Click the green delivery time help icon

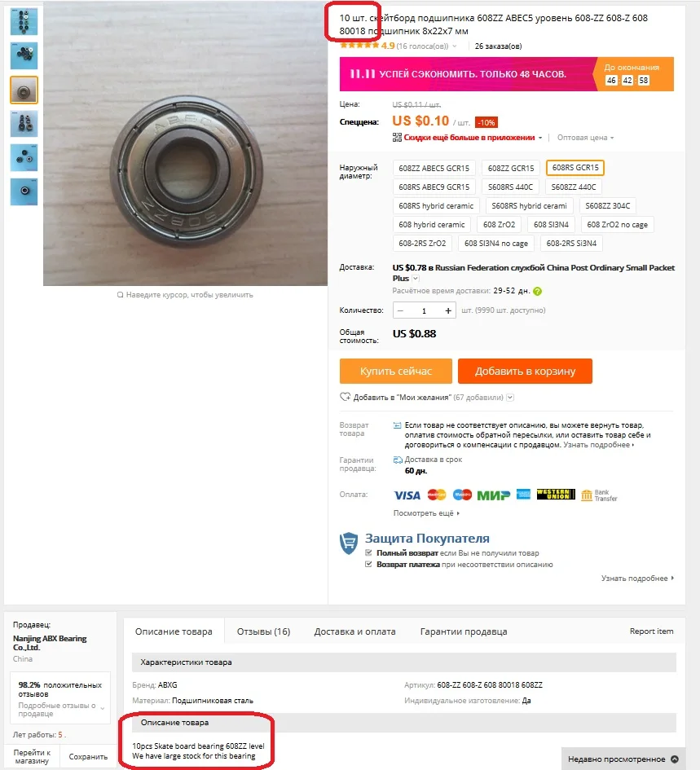(537, 291)
